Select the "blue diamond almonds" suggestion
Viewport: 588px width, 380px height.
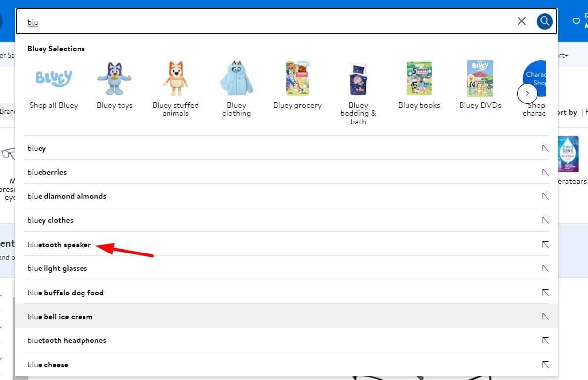67,196
